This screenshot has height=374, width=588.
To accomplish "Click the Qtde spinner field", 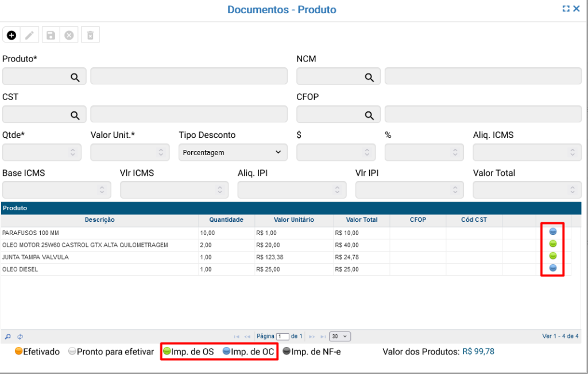I will click(41, 152).
